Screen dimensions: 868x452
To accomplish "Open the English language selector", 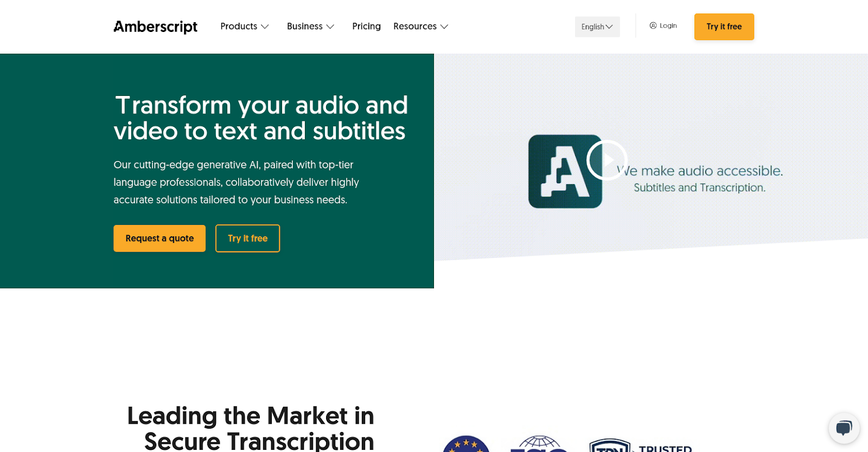I will (x=597, y=27).
